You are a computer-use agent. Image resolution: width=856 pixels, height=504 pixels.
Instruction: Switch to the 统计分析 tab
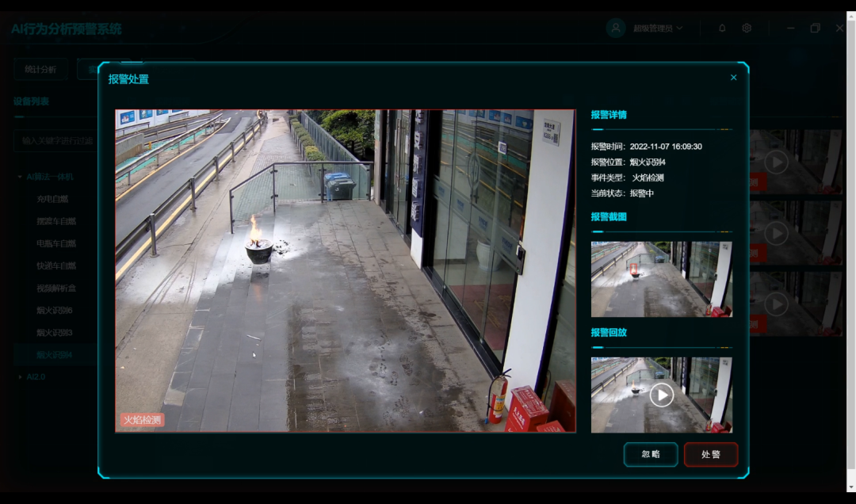40,70
